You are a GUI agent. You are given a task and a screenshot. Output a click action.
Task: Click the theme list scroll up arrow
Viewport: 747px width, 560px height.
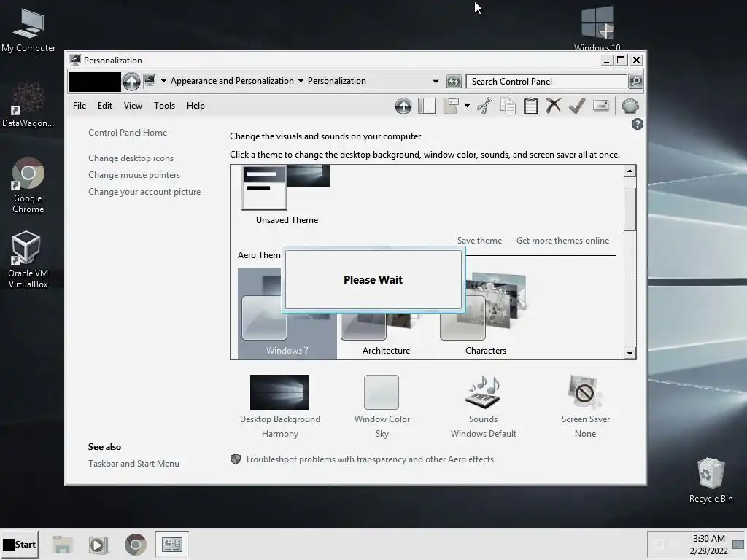[x=630, y=171]
